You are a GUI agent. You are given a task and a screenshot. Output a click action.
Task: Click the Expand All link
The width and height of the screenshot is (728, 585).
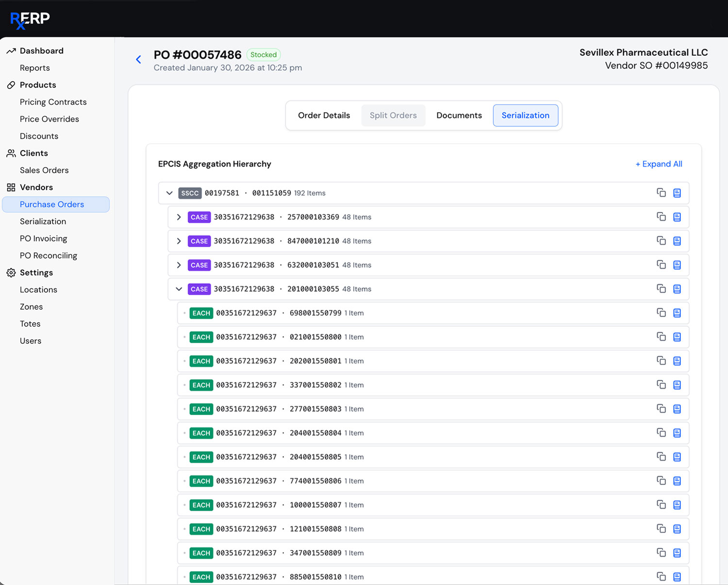pyautogui.click(x=659, y=164)
